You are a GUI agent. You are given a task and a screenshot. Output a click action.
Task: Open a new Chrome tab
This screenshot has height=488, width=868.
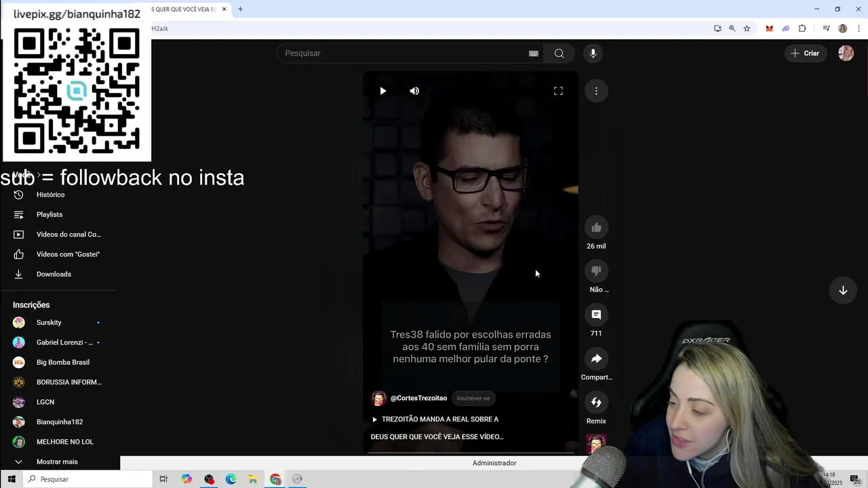tap(240, 9)
